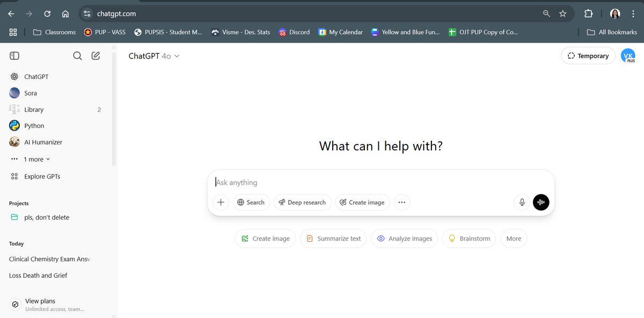Screen dimensions: 644x318
Task: Open the Yellow and Blue Fun bookmark
Action: point(405,32)
